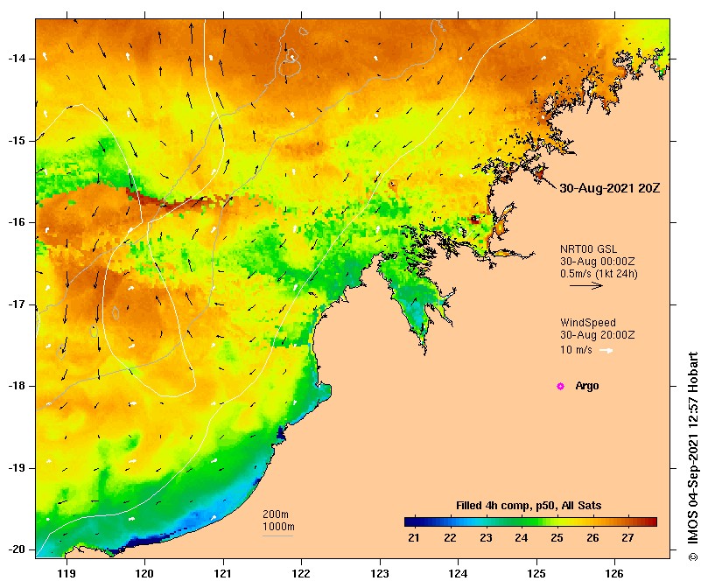Click the '0.5m/s (1kt 24h)' text

point(599,274)
